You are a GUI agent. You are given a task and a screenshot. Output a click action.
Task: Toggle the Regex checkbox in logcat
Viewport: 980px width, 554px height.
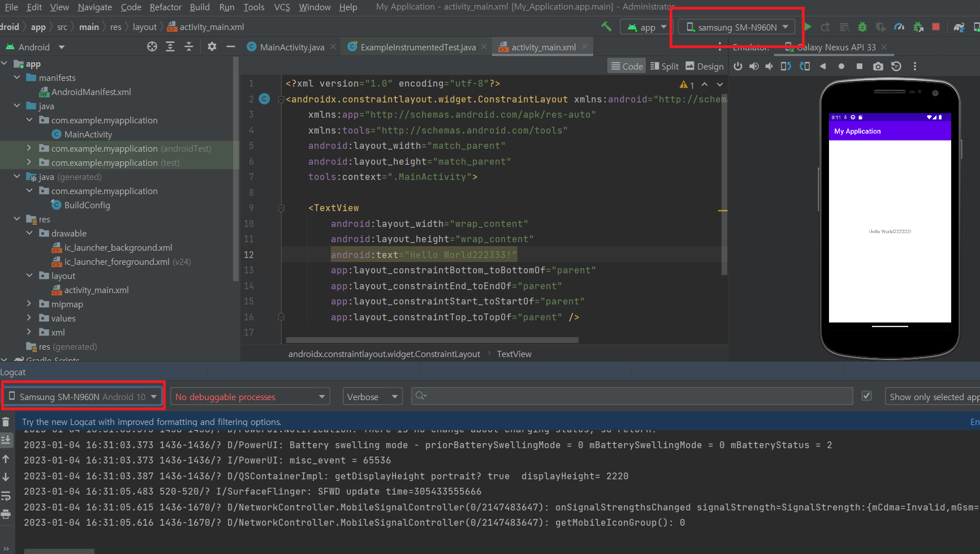click(x=866, y=396)
